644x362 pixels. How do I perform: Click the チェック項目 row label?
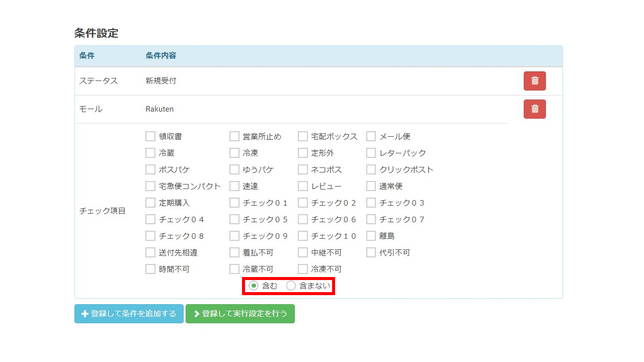click(x=102, y=211)
